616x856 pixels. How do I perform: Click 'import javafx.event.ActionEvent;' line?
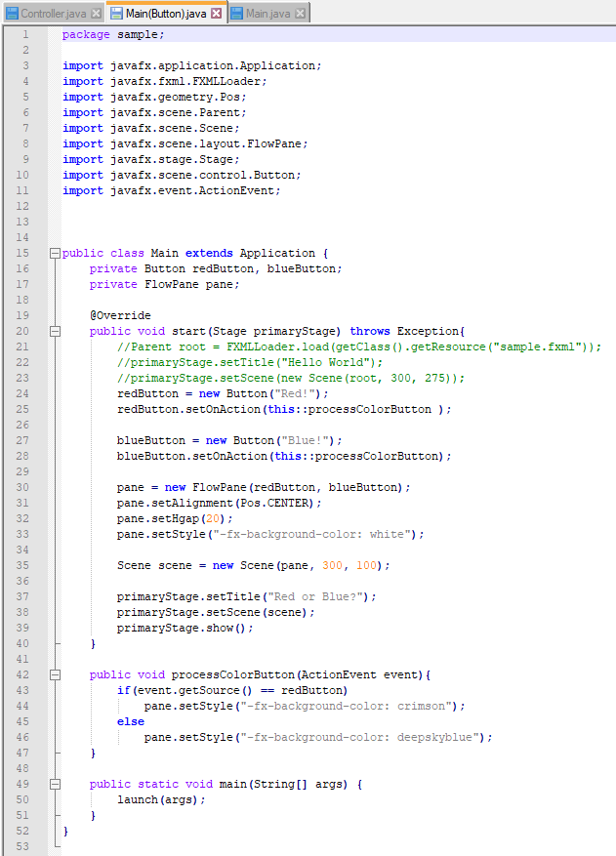point(171,191)
